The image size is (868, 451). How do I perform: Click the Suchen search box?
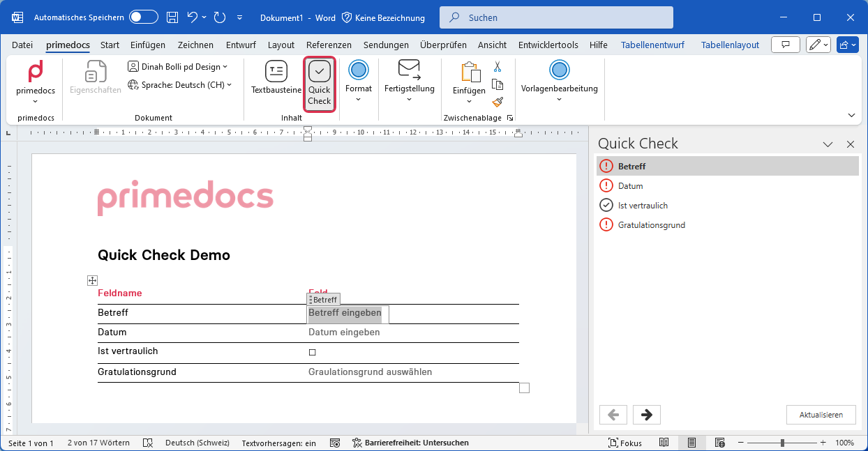[x=556, y=17]
